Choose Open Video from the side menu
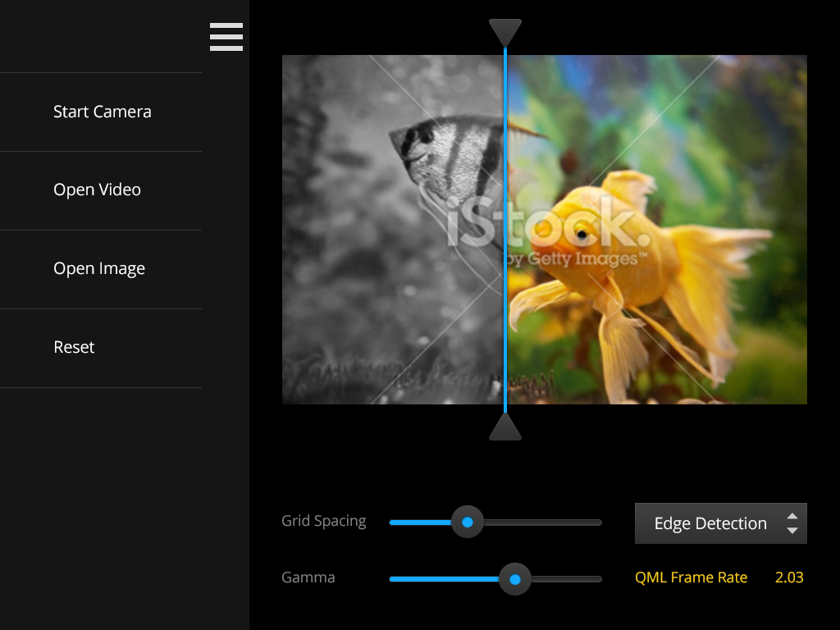 97,189
